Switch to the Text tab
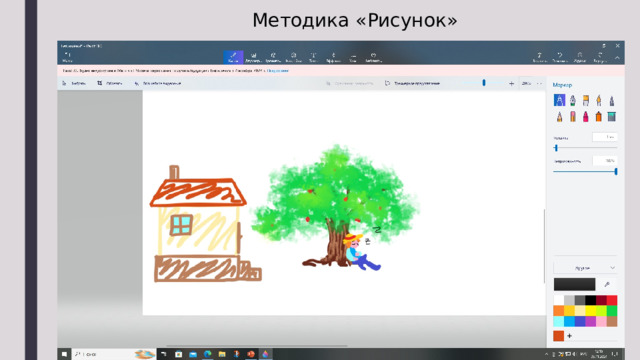This screenshot has width=640, height=360. [x=313, y=57]
